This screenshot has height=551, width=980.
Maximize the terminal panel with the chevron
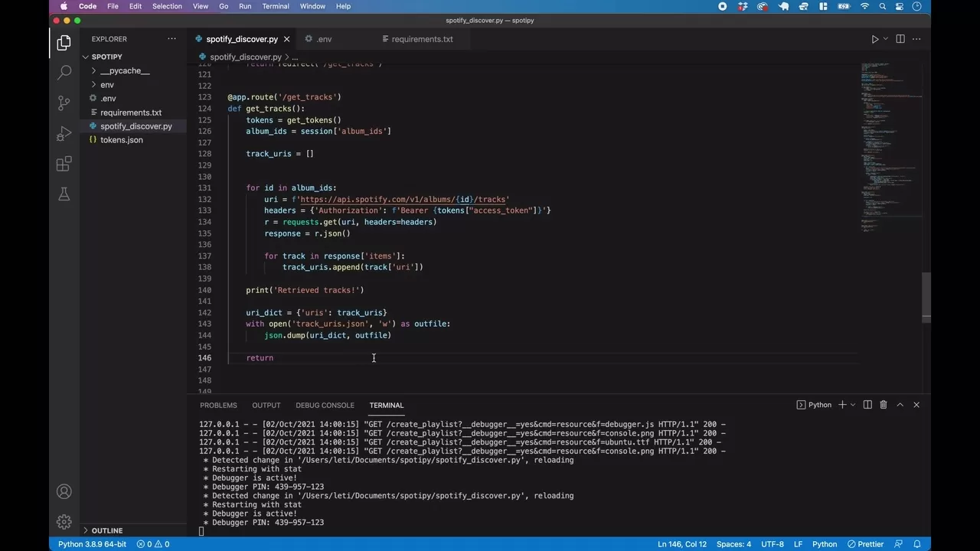900,405
